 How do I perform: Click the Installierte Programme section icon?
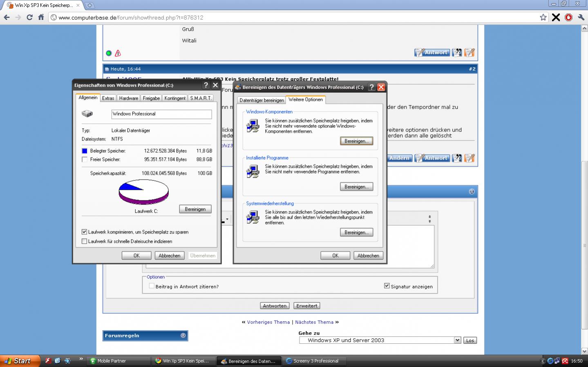click(253, 171)
